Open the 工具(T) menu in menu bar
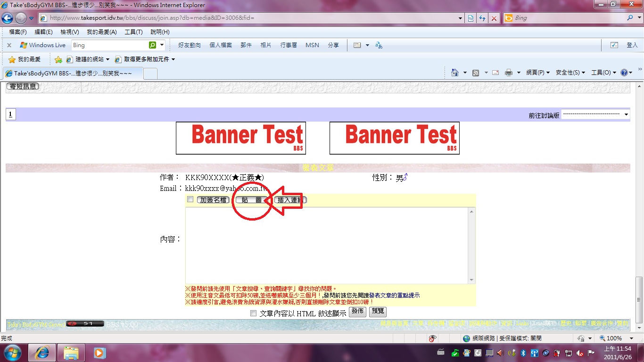This screenshot has height=362, width=644. 133,32
